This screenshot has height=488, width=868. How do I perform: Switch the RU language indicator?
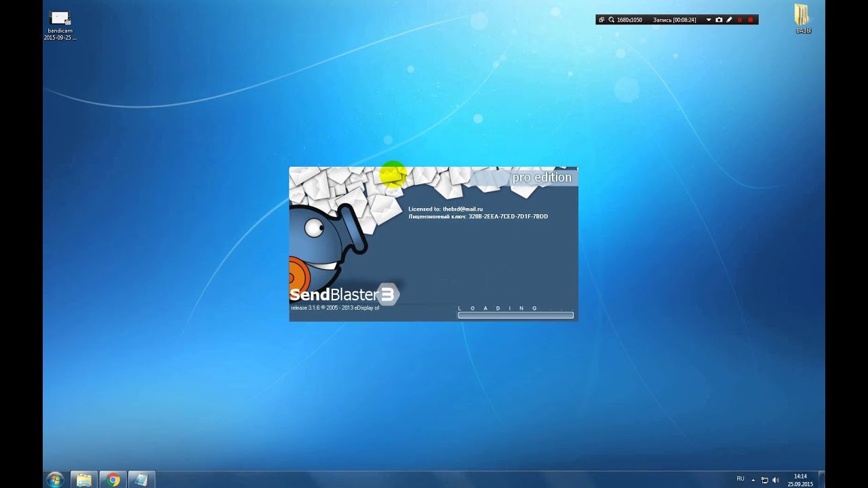tap(741, 479)
